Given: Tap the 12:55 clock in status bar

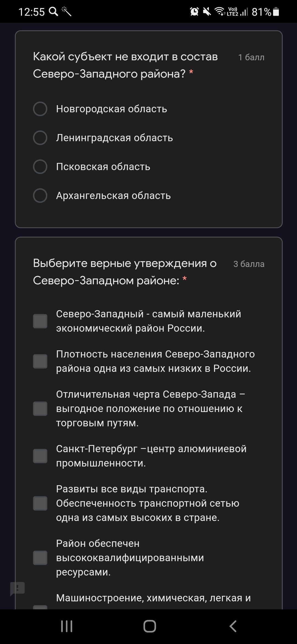Looking at the screenshot, I should 31,12.
